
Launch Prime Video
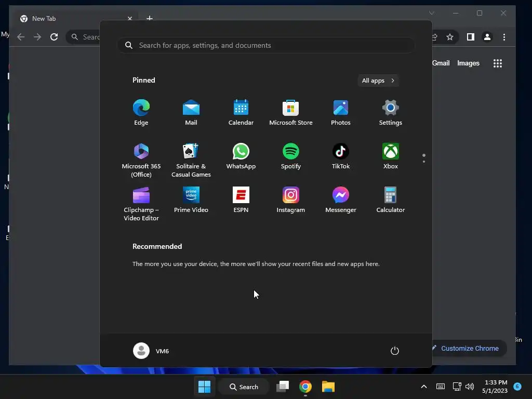191,200
